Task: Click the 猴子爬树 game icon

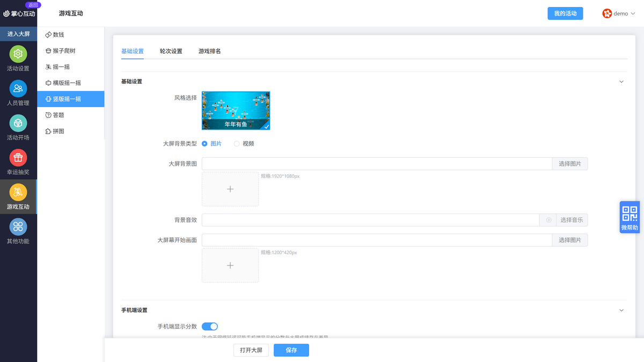Action: click(49, 50)
